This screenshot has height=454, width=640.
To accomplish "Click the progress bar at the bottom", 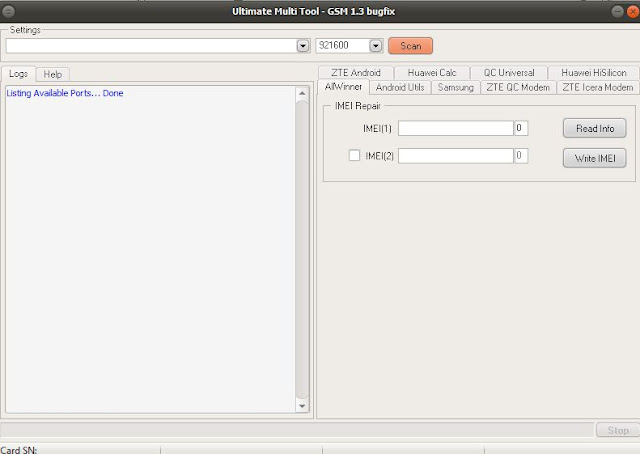I will [297, 430].
